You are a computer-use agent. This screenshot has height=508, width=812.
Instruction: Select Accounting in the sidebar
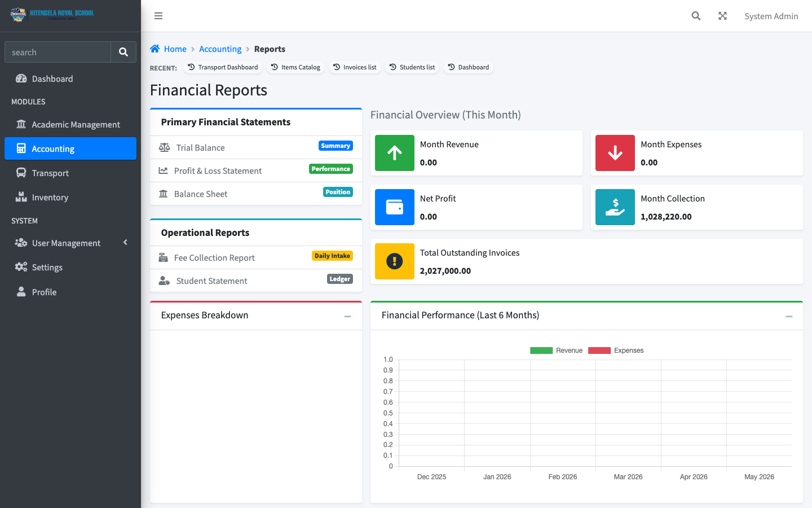70,148
